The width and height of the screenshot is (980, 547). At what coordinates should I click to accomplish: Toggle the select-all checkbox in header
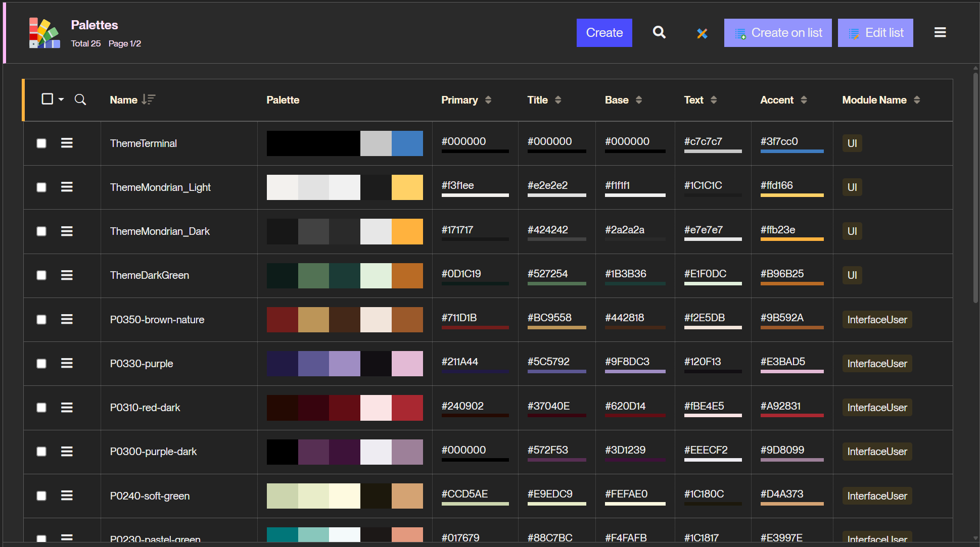click(47, 99)
